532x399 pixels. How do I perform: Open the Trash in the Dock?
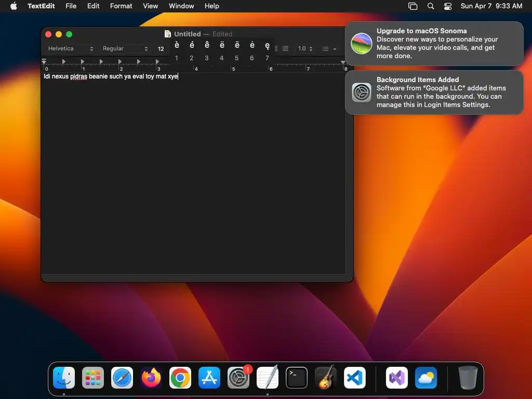(468, 378)
